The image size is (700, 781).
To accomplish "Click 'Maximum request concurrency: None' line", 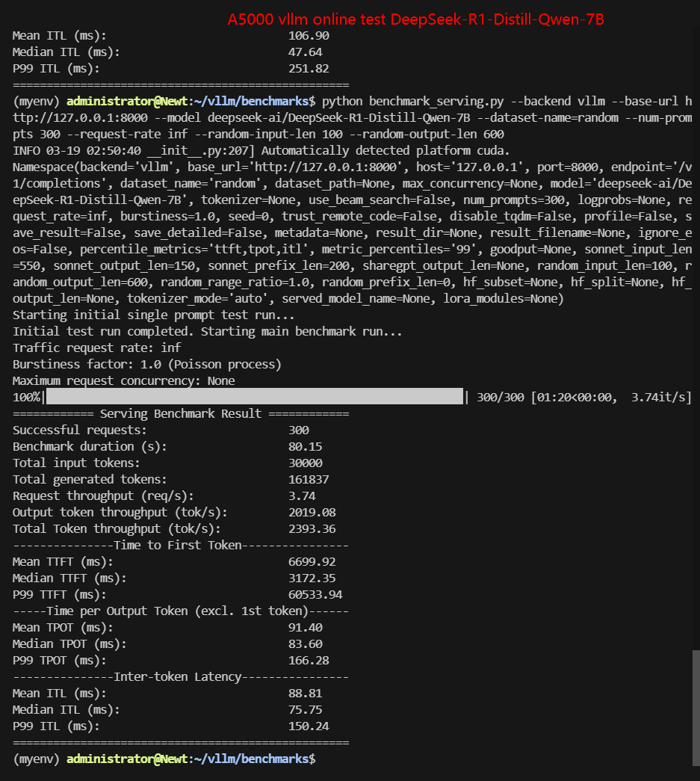I will (x=123, y=380).
